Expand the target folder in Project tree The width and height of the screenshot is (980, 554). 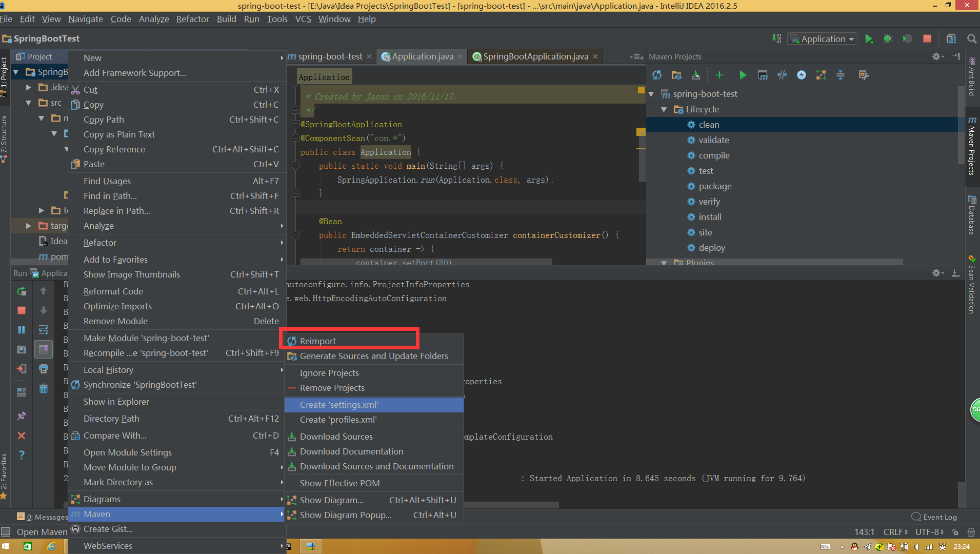click(x=29, y=226)
